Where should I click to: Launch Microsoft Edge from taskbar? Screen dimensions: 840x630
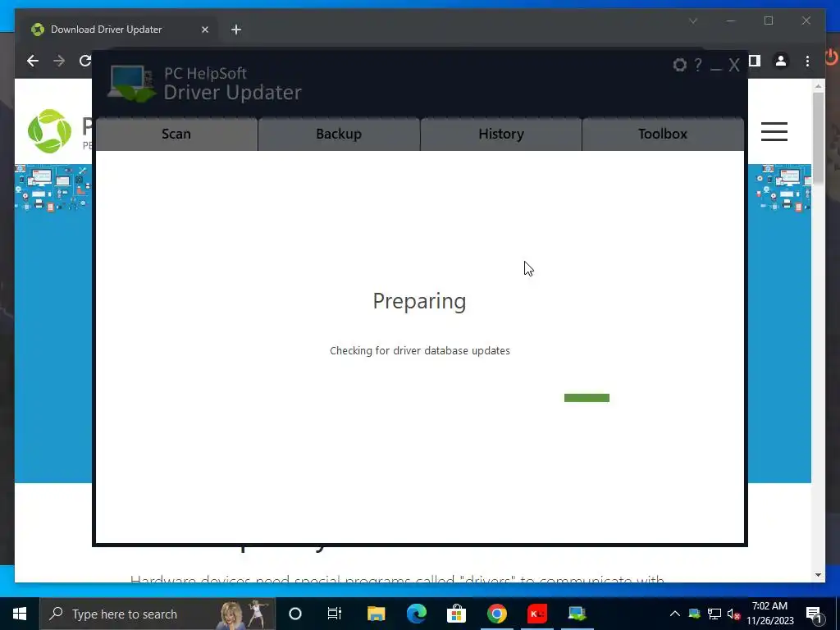click(x=416, y=614)
